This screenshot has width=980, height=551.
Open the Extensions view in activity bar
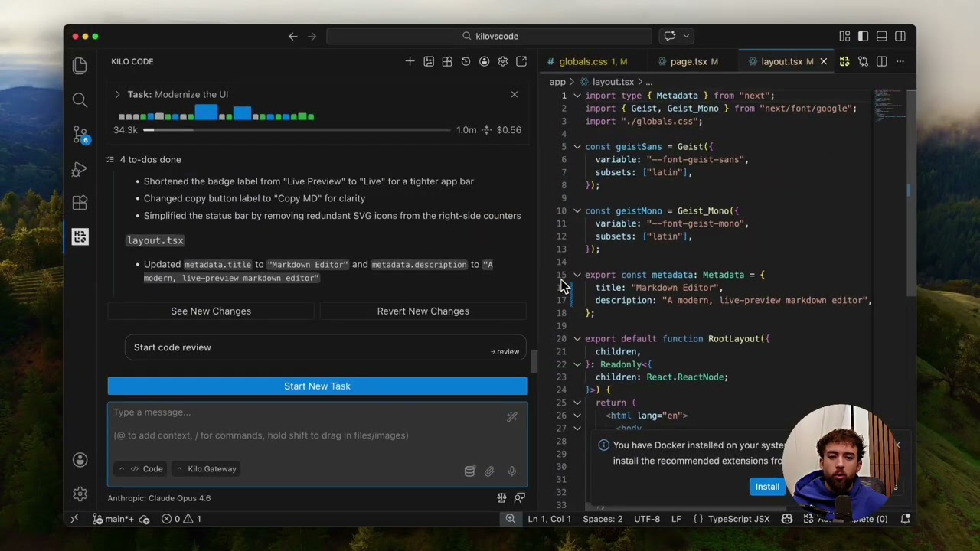[80, 203]
